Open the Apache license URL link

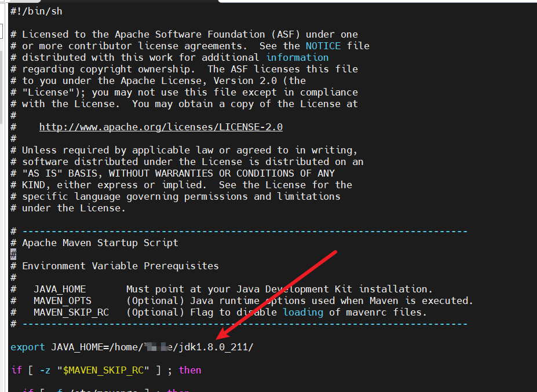[x=160, y=127]
